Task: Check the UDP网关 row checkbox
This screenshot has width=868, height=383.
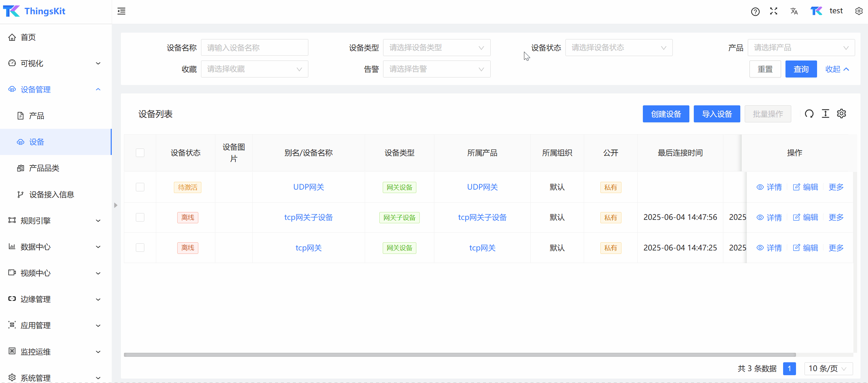Action: point(140,187)
